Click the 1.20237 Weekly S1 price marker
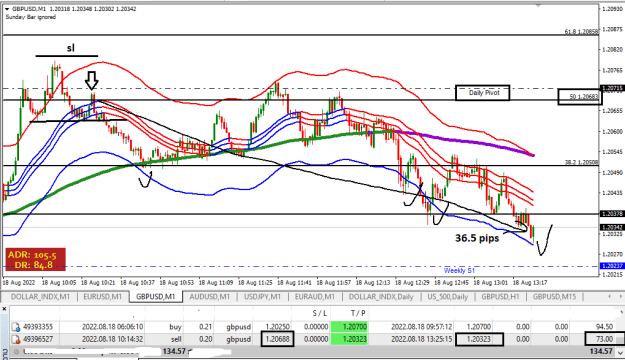 (612, 266)
